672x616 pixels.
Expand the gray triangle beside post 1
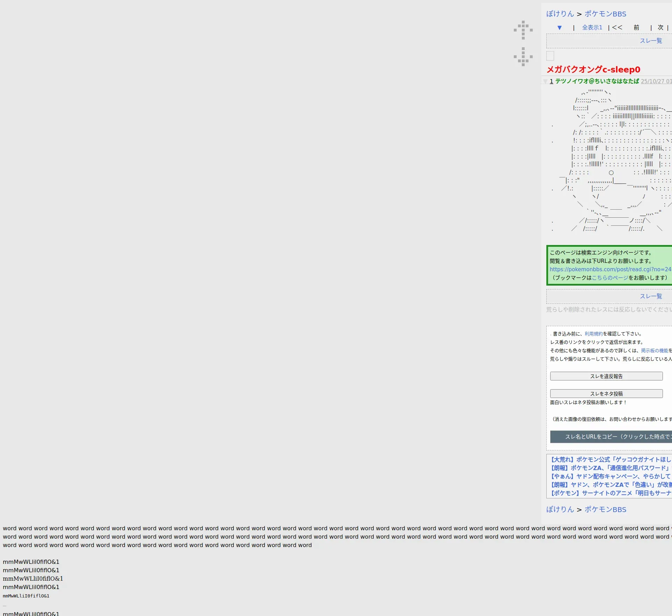tap(545, 81)
